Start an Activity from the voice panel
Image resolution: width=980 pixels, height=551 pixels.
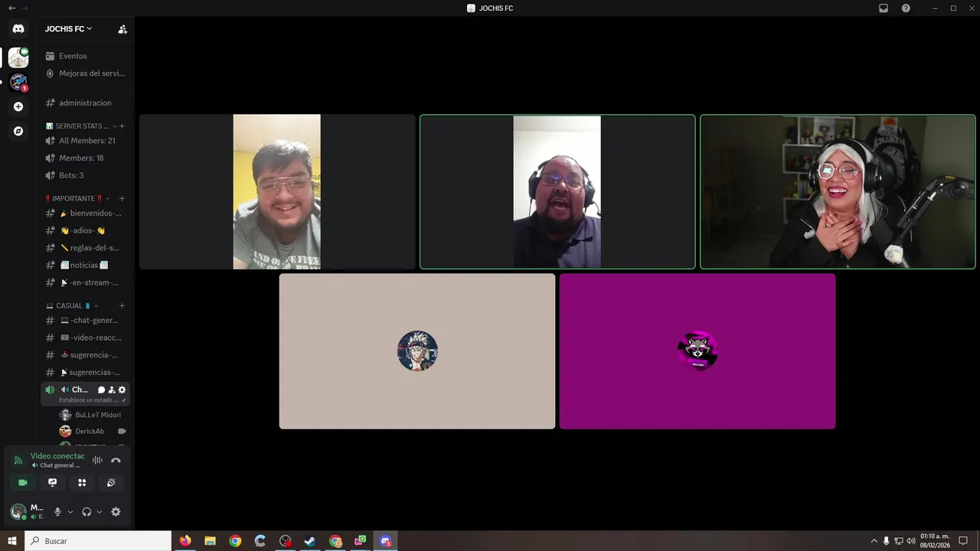[82, 482]
